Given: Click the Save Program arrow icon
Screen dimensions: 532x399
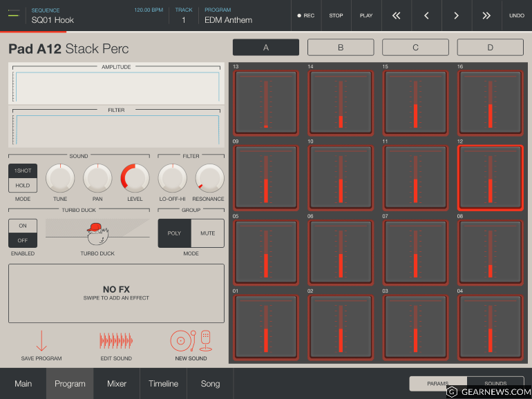Looking at the screenshot, I should [x=41, y=341].
